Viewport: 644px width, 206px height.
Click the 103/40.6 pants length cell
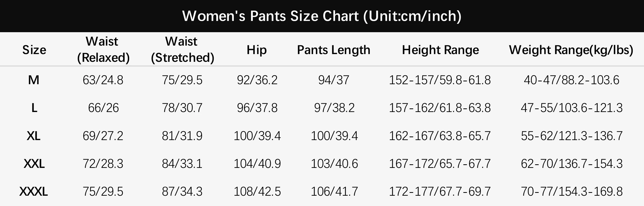[x=334, y=164]
